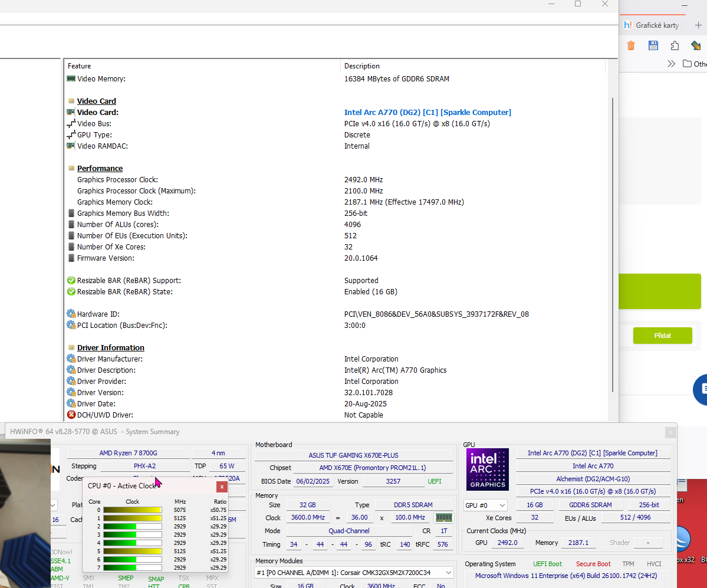Image resolution: width=707 pixels, height=588 pixels.
Task: Click the AMD Ryzen 7 8700G CPU name field
Action: (x=129, y=453)
